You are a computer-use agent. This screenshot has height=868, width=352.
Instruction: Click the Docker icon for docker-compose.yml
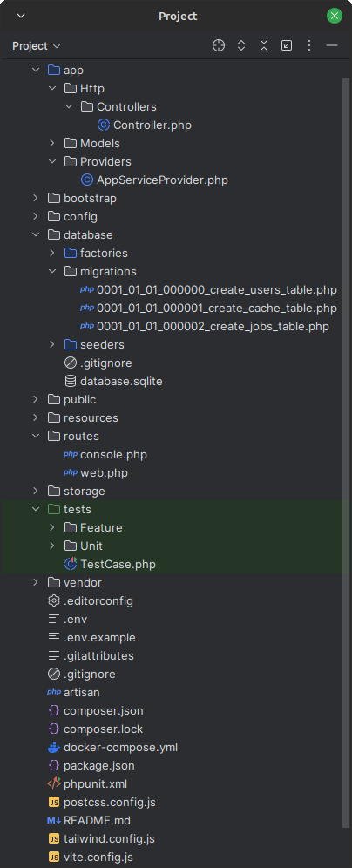54,748
